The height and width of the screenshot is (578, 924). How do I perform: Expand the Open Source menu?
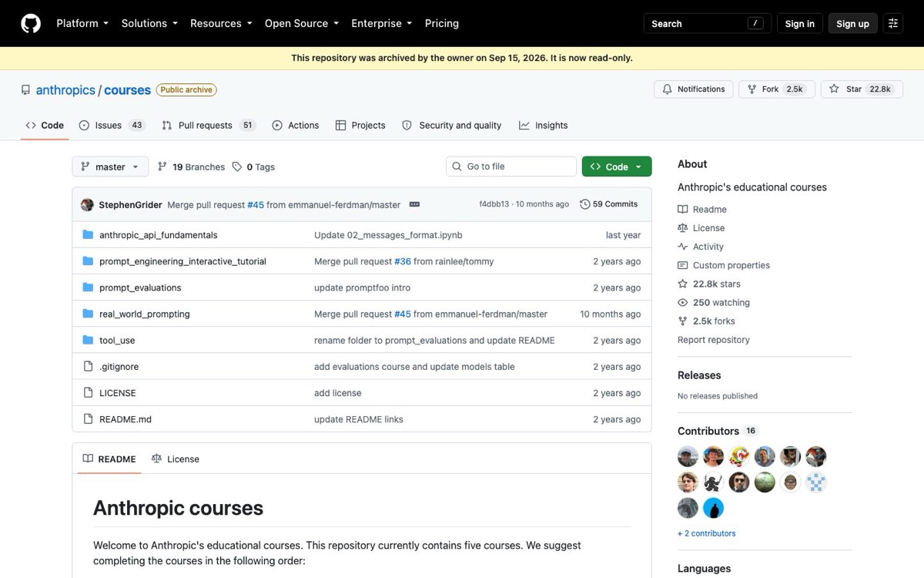pyautogui.click(x=302, y=23)
